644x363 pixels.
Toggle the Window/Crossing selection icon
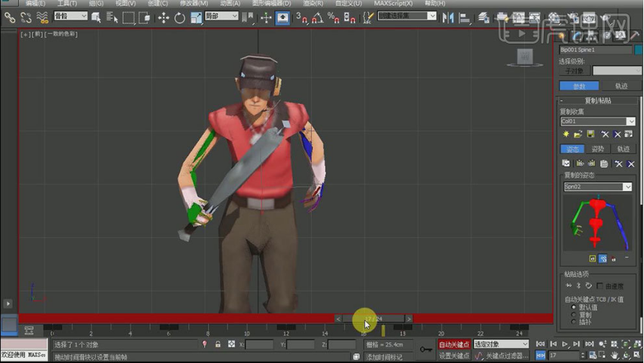pos(145,17)
